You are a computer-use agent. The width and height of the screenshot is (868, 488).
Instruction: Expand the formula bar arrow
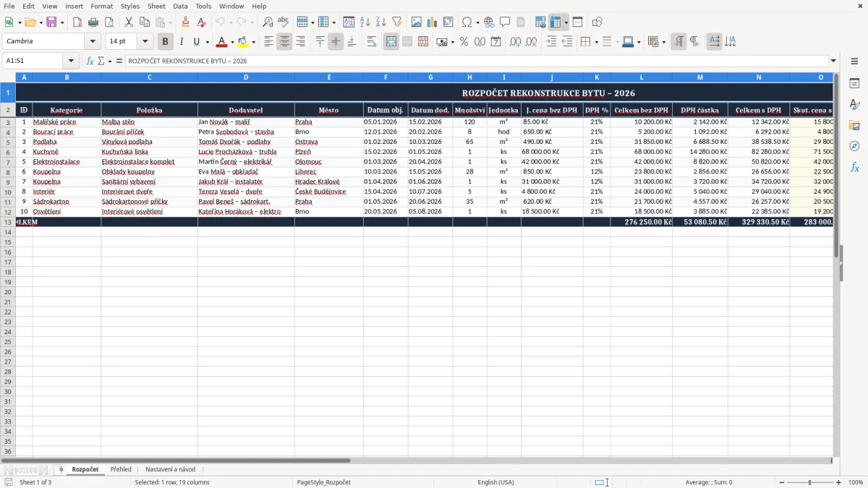coord(833,61)
